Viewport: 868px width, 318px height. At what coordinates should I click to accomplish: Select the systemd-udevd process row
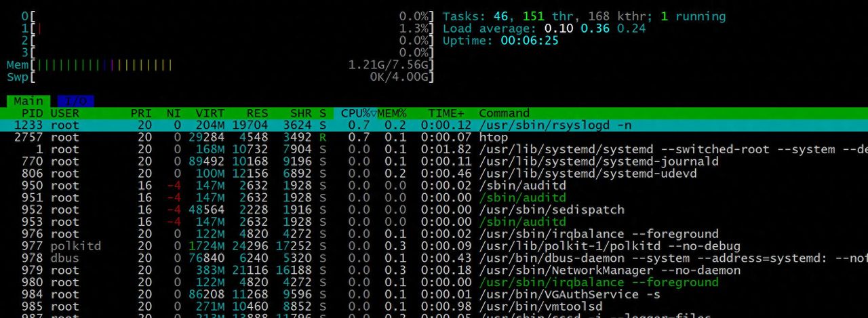pyautogui.click(x=434, y=174)
